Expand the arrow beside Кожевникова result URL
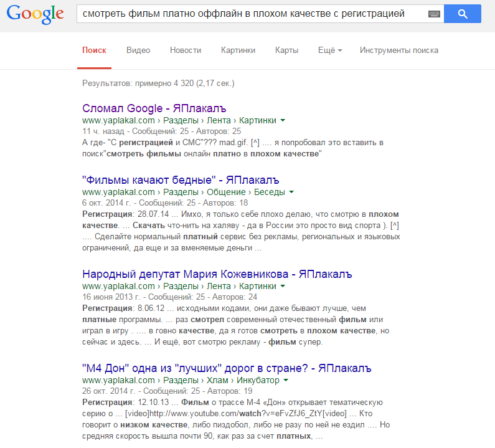The height and width of the screenshot is (448, 495). (x=283, y=286)
